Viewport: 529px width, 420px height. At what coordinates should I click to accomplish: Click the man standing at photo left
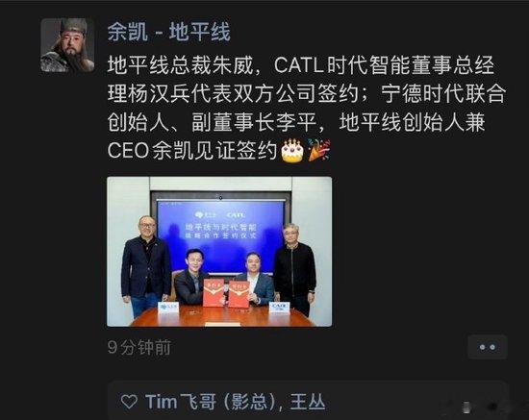[146, 266]
